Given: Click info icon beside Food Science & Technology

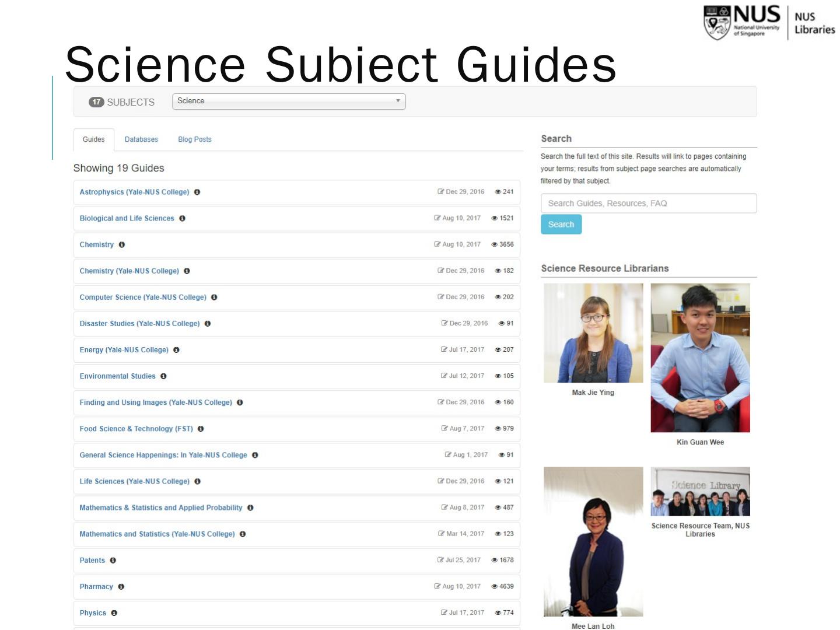Looking at the screenshot, I should 201,429.
